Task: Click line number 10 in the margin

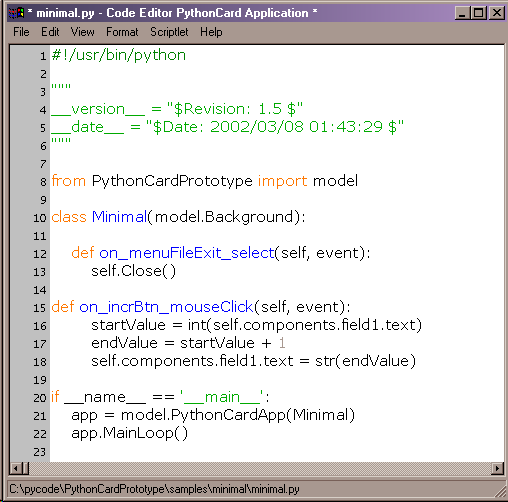Action: 40,218
